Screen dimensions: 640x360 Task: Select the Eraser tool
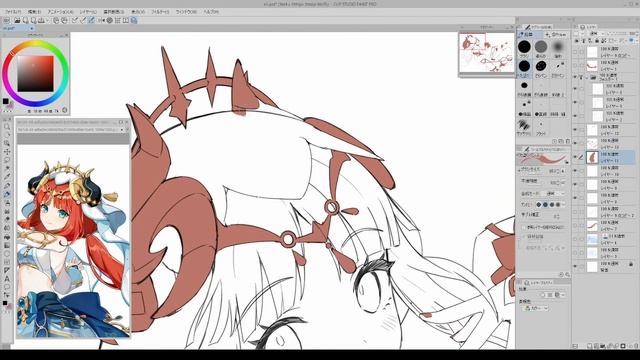(x=7, y=220)
